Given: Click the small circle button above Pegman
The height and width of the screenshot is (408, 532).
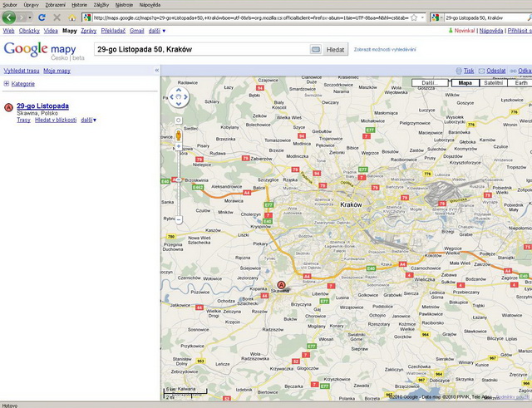Looking at the screenshot, I should point(179,120).
